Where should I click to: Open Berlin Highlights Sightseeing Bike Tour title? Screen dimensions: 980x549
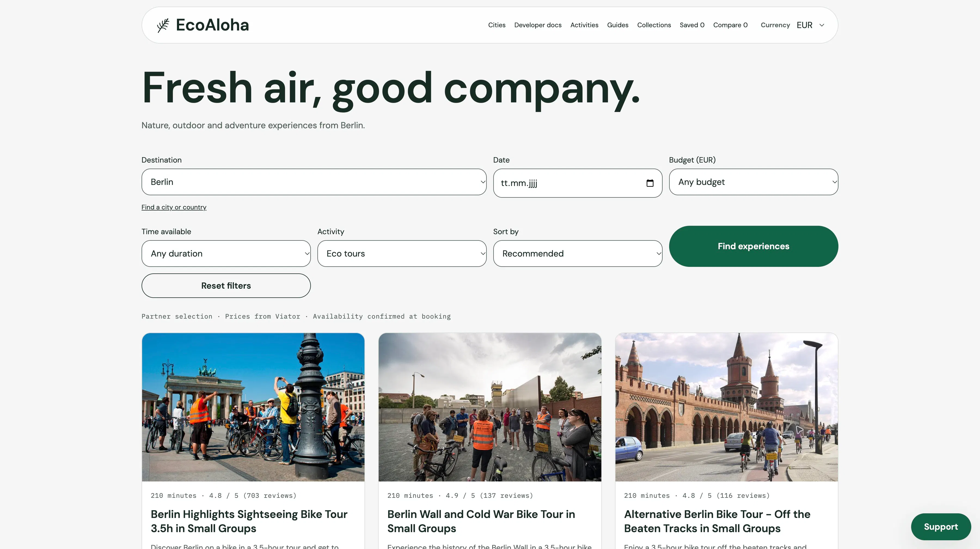[x=249, y=521]
